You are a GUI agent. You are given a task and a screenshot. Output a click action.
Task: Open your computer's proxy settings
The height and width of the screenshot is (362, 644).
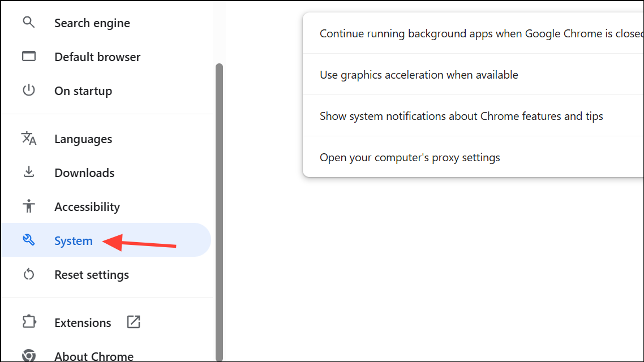click(410, 157)
